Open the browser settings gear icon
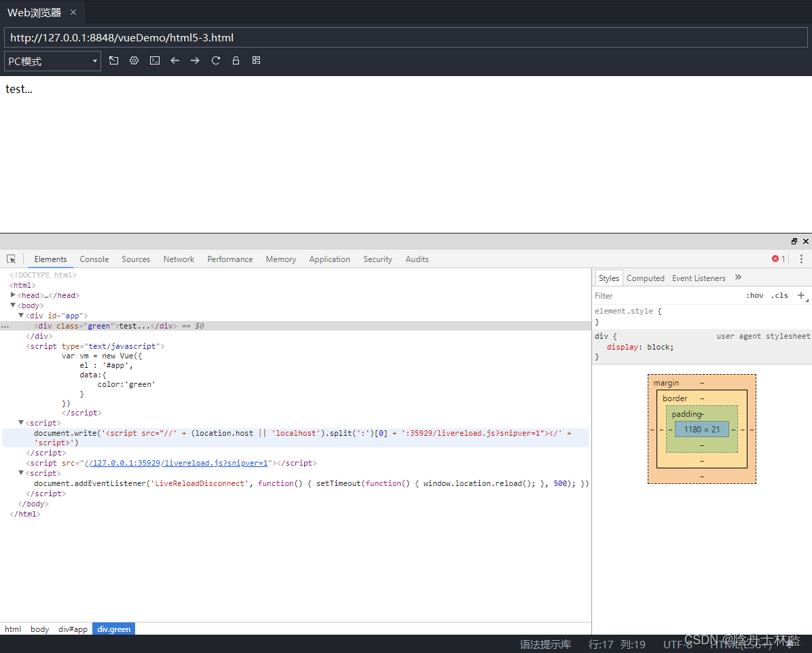This screenshot has width=812, height=653. click(x=134, y=60)
